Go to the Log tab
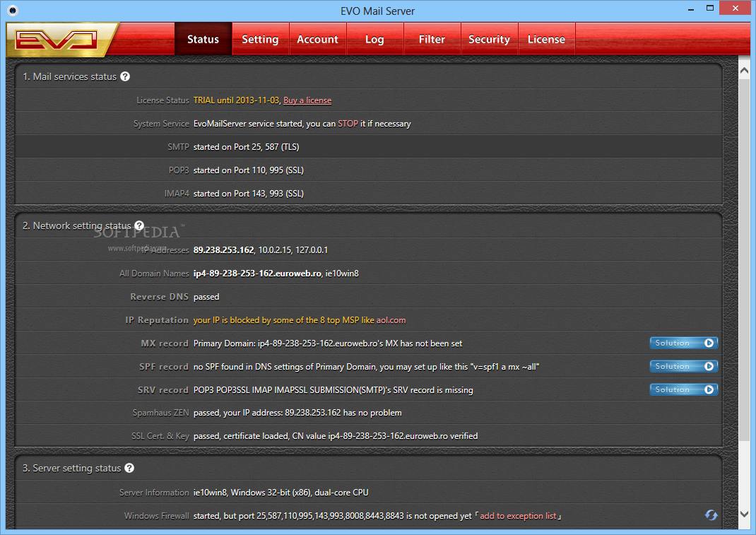This screenshot has height=535, width=756. pyautogui.click(x=374, y=39)
